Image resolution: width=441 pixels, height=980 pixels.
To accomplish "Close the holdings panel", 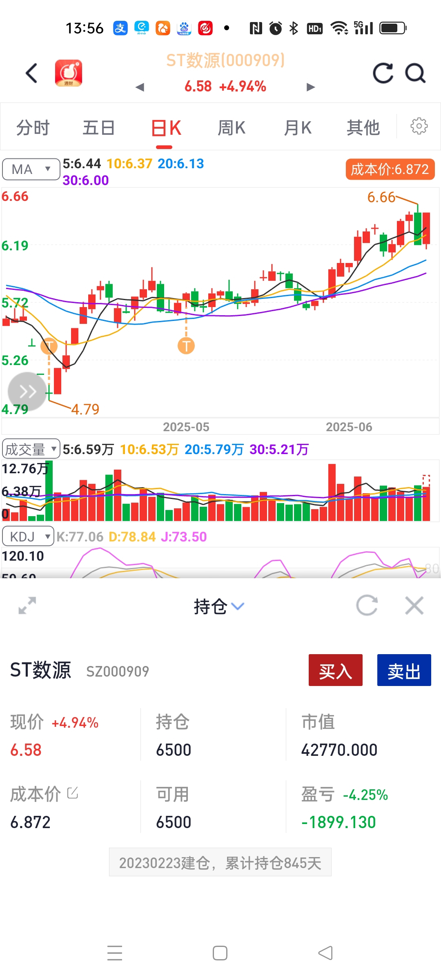I will [x=414, y=605].
